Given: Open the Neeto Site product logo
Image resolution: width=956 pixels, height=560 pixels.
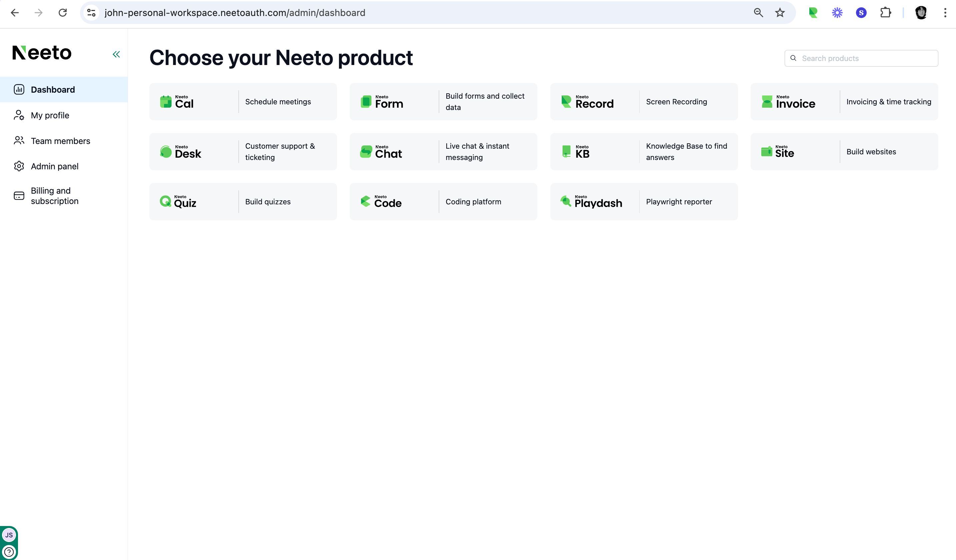Looking at the screenshot, I should tap(777, 151).
